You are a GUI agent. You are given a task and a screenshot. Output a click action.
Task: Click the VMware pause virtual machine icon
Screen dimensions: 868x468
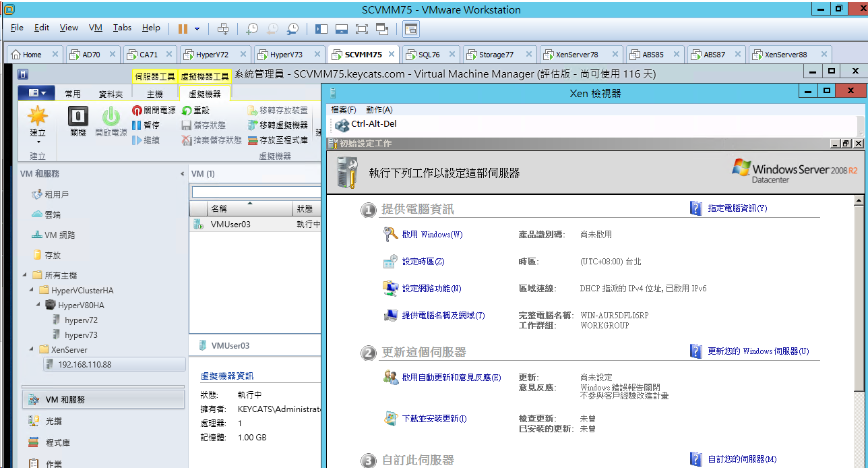(x=183, y=28)
